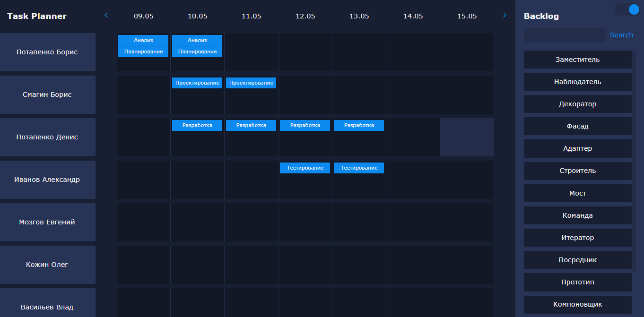Select user row Мозгов Евгений

click(x=47, y=222)
